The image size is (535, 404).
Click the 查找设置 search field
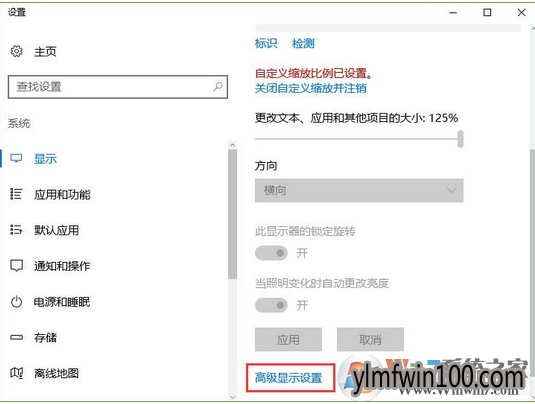118,87
